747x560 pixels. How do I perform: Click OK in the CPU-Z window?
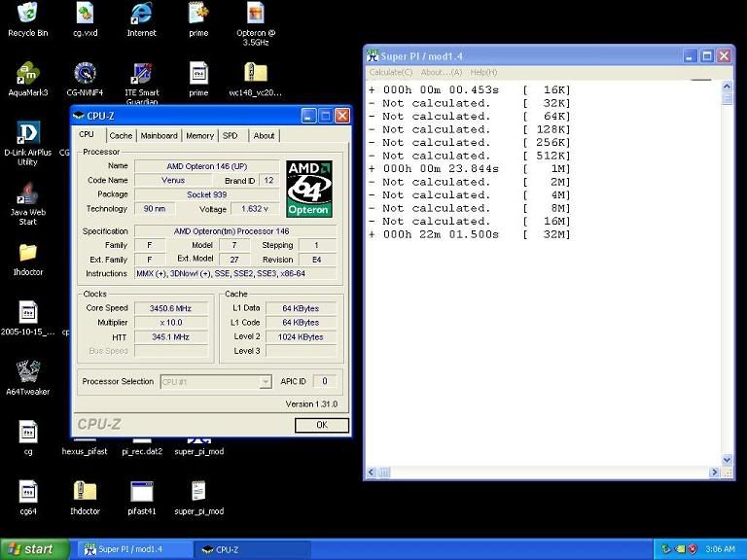pyautogui.click(x=322, y=425)
